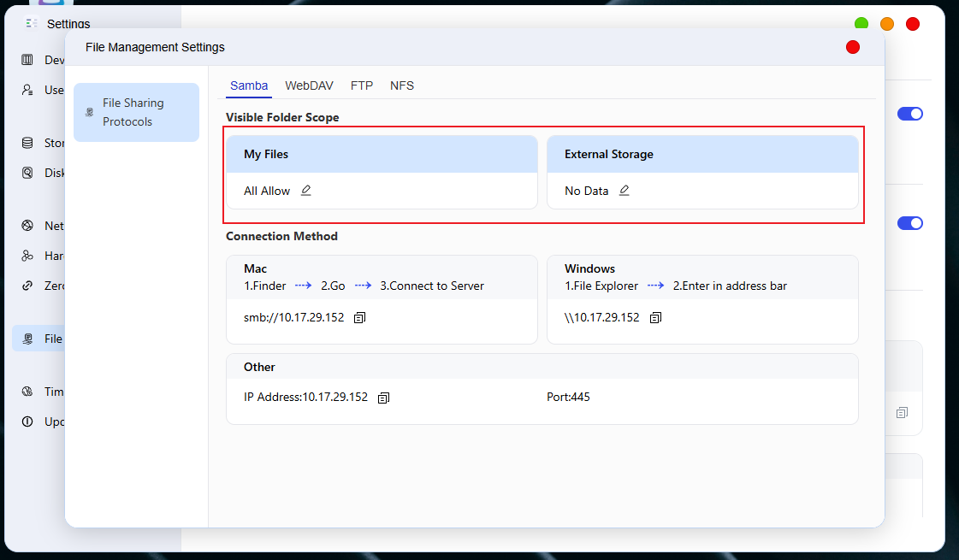This screenshot has height=560, width=959.
Task: Open the Update icon in Settings sidebar
Action: (x=27, y=421)
